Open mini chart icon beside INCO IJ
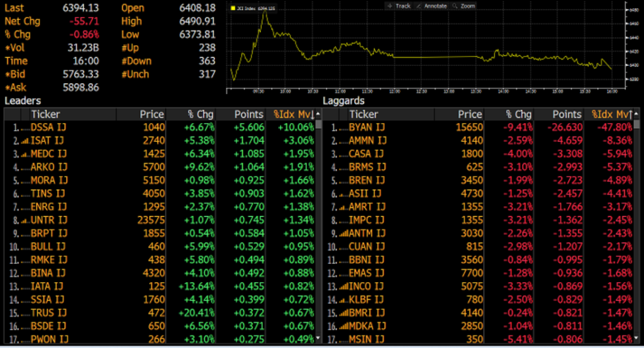The image size is (644, 348). click(x=343, y=287)
